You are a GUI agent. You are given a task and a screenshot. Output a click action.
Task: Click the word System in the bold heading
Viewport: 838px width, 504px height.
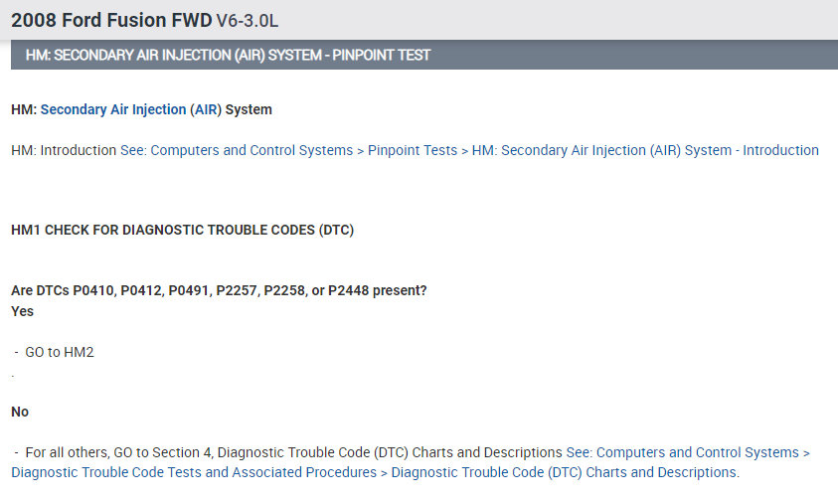(x=249, y=109)
